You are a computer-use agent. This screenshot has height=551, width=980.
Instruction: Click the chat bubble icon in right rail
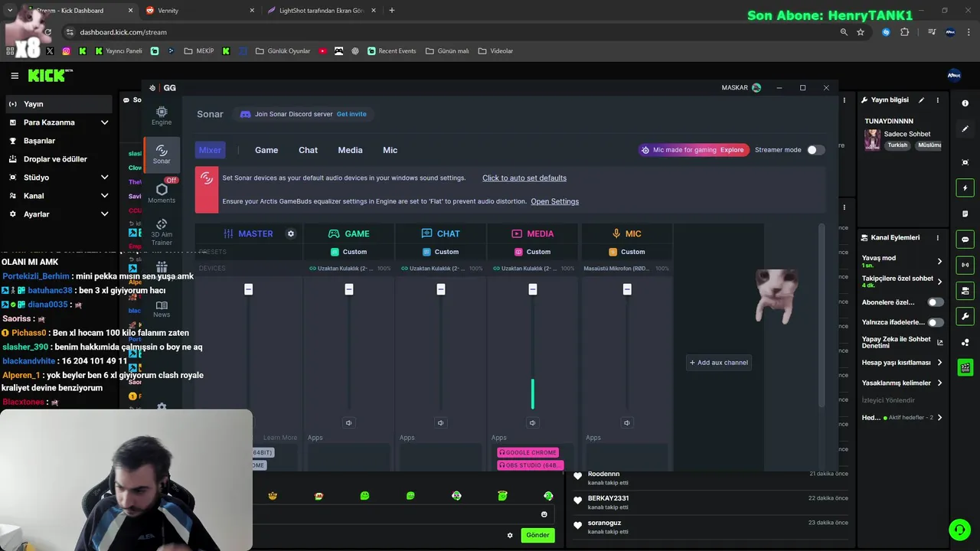[965, 240]
